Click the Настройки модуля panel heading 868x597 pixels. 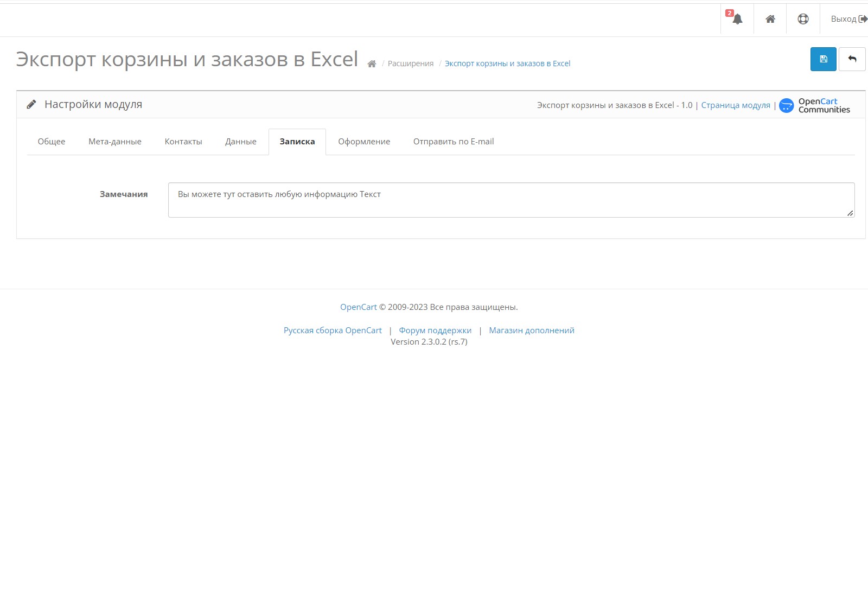93,104
